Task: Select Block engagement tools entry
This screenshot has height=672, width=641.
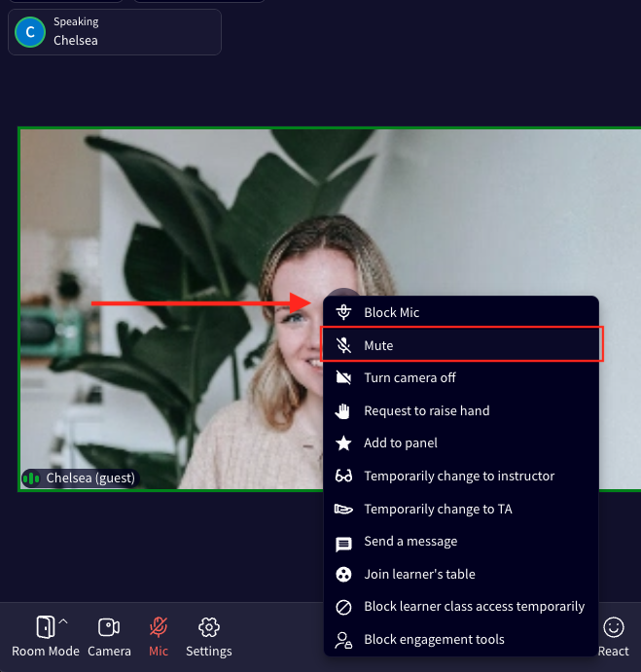Action: [x=461, y=639]
